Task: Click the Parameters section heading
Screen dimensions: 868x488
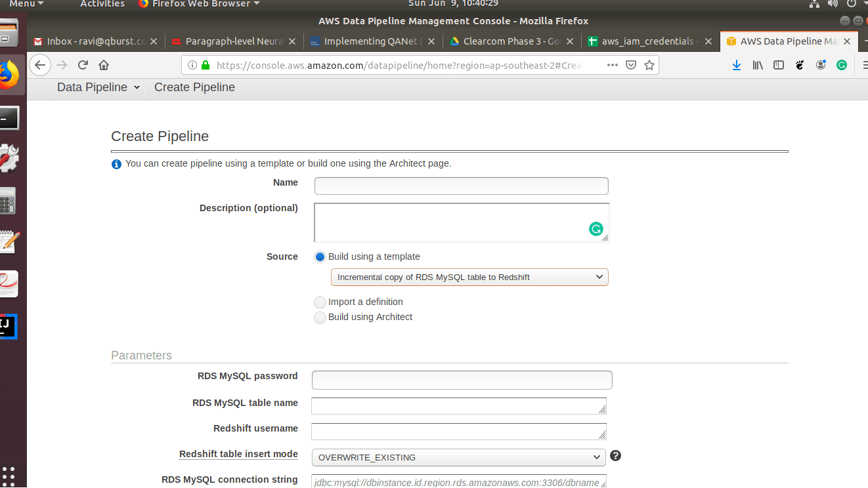Action: 141,356
